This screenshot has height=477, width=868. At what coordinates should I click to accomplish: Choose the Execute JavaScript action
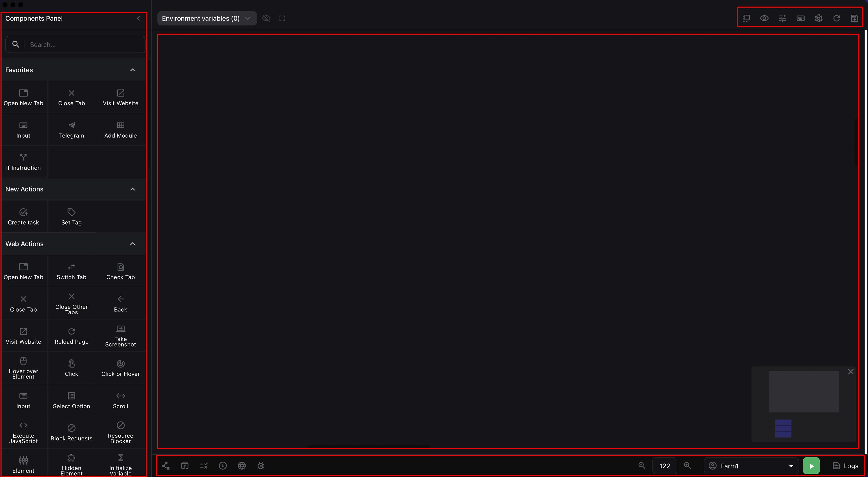(23, 433)
